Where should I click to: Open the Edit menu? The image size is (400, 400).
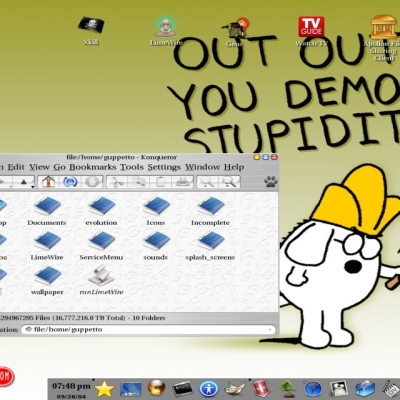click(16, 167)
